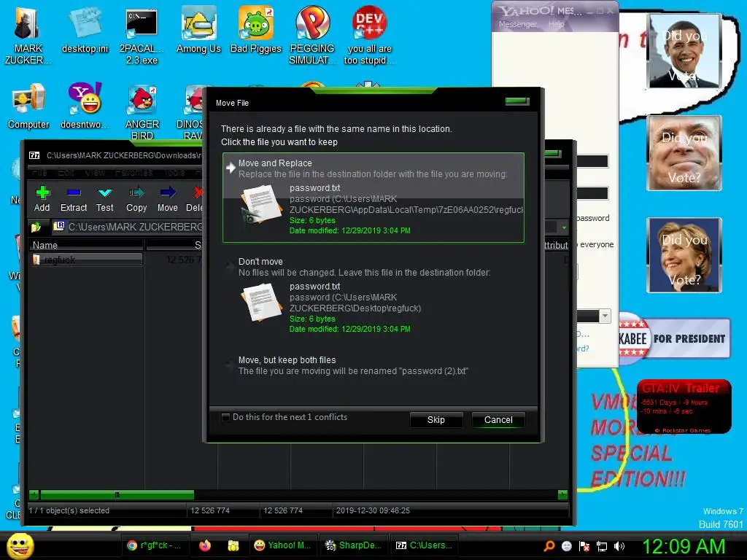Select the Computer desktop icon
This screenshot has width=747, height=560.
pos(28,106)
